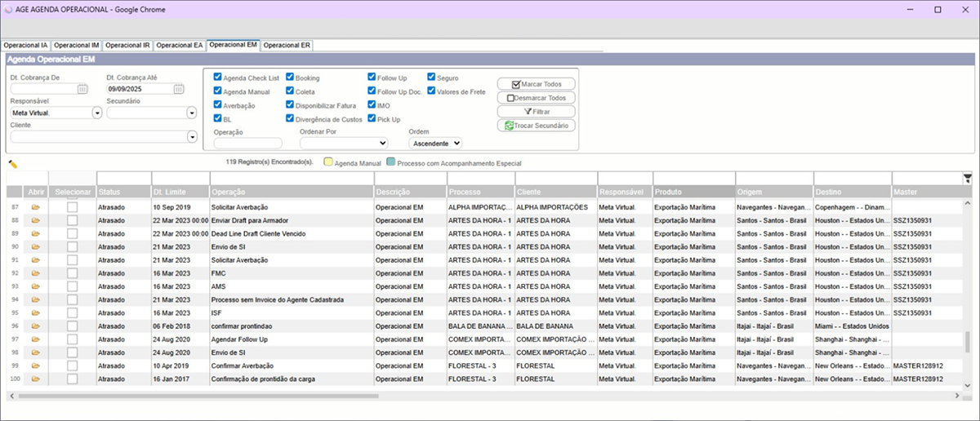
Task: Open calendar picker for Dt. Cobrança Até
Action: click(179, 89)
